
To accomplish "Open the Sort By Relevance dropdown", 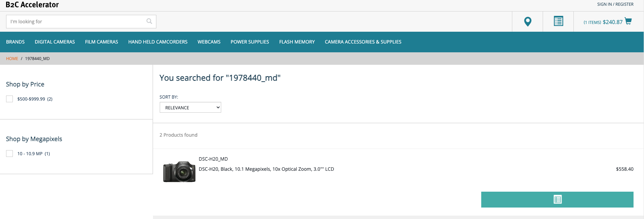I will tap(190, 107).
